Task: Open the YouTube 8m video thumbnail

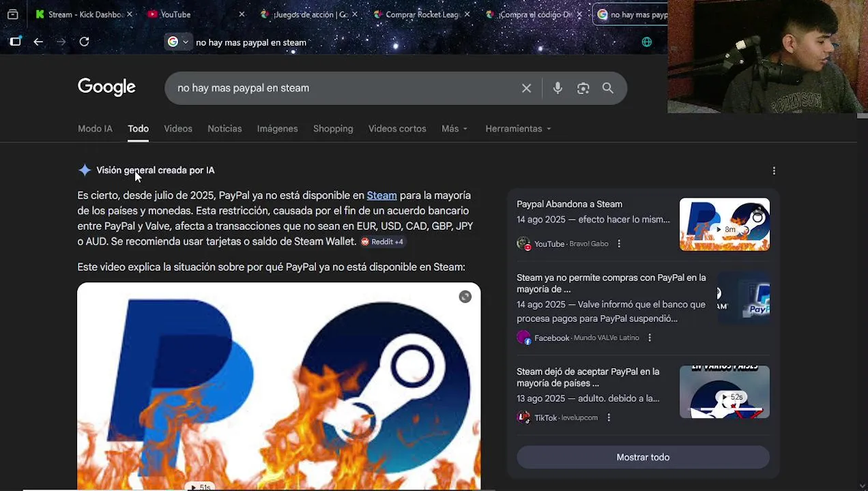Action: 724,224
